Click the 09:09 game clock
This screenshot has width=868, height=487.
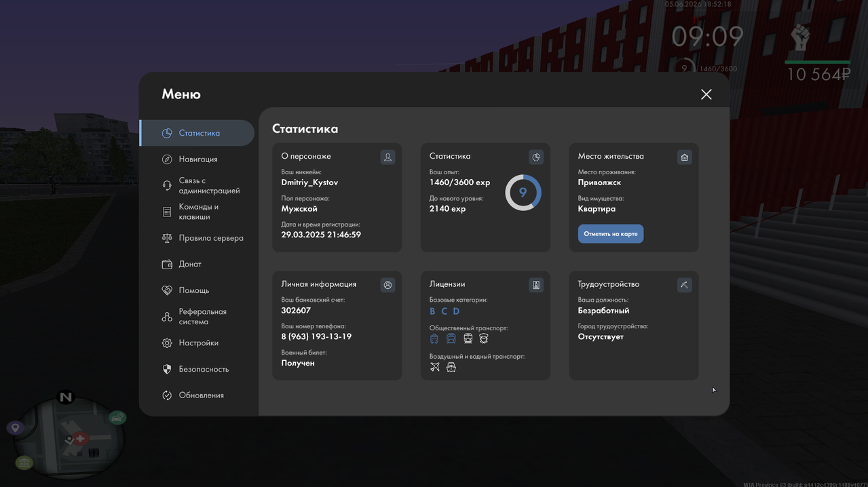707,37
